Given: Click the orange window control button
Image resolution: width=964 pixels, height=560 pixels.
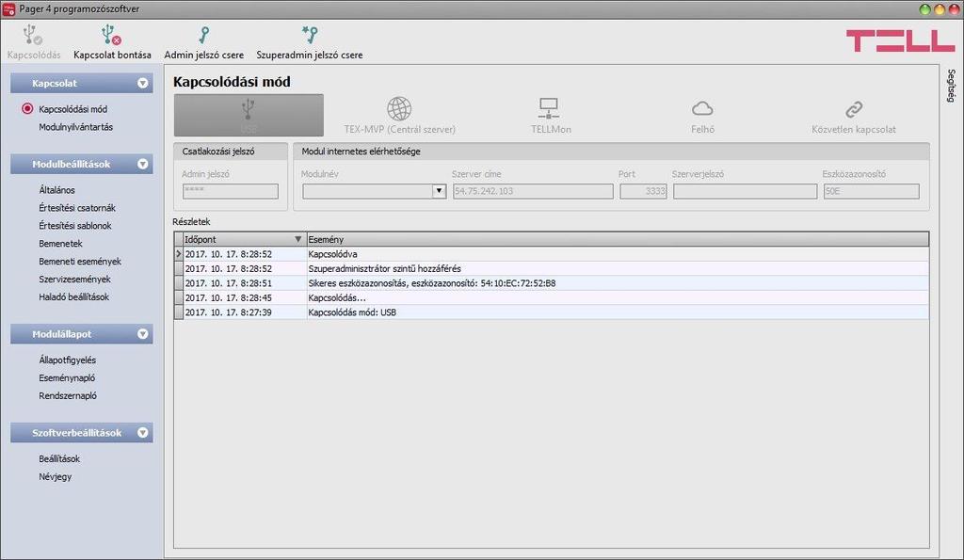Looking at the screenshot, I should coord(940,8).
